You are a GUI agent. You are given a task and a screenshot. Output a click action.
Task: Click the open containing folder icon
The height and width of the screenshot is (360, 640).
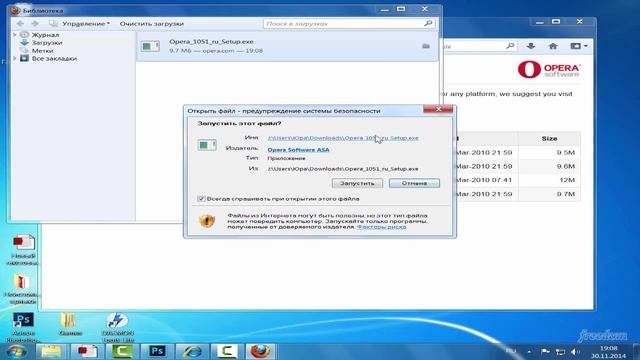click(x=426, y=46)
